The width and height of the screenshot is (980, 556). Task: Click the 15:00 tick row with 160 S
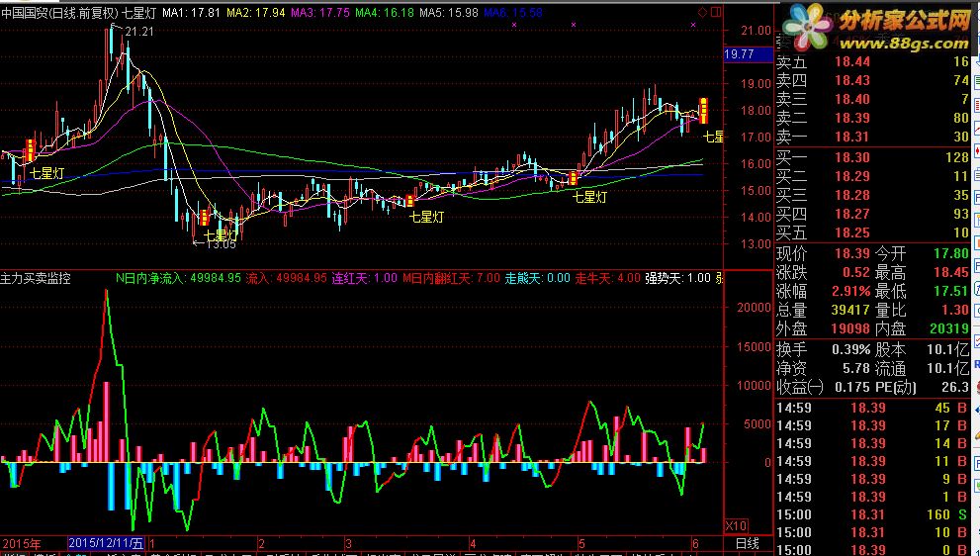pos(872,514)
